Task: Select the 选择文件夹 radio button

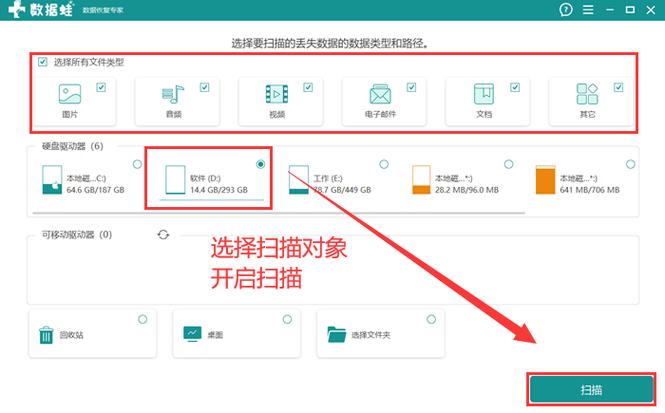Action: 431,319
